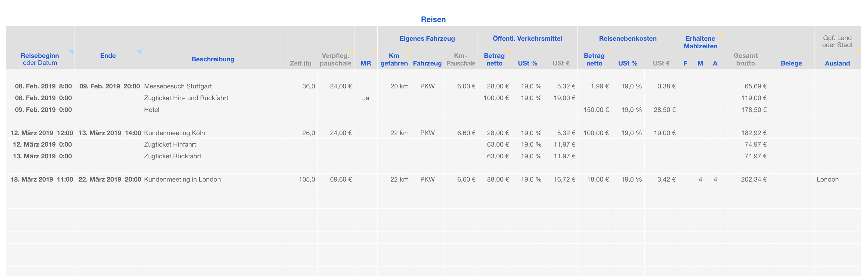Image resolution: width=868 pixels, height=276 pixels.
Task: Click the 69,60 € Verpflegungspauschale cell
Action: click(x=340, y=179)
